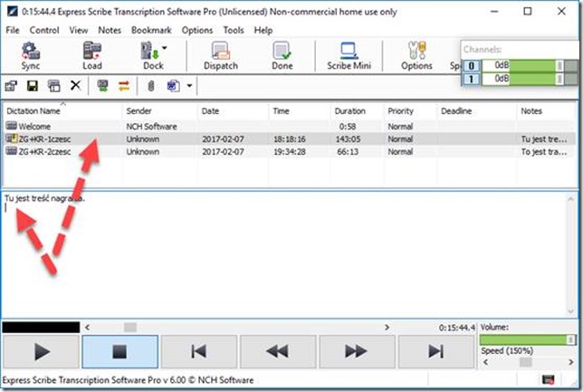The height and width of the screenshot is (392, 583).
Task: Click the Stop button
Action: 119,351
